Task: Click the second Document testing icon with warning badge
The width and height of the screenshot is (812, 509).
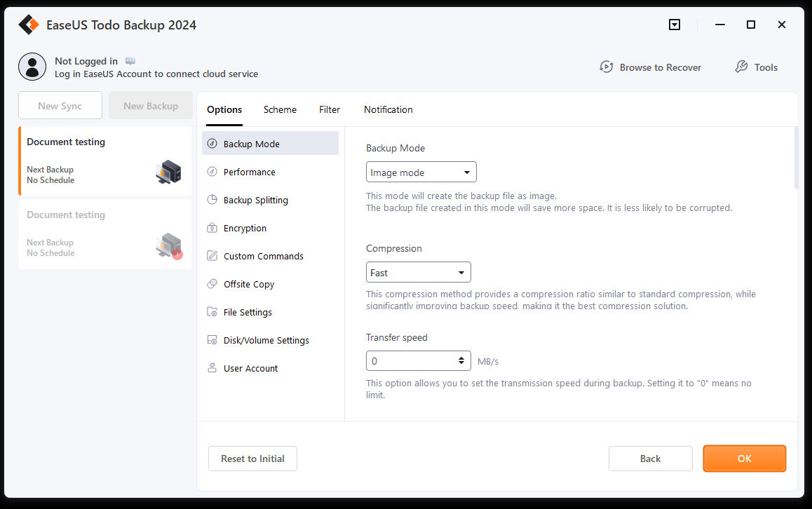Action: pos(169,245)
